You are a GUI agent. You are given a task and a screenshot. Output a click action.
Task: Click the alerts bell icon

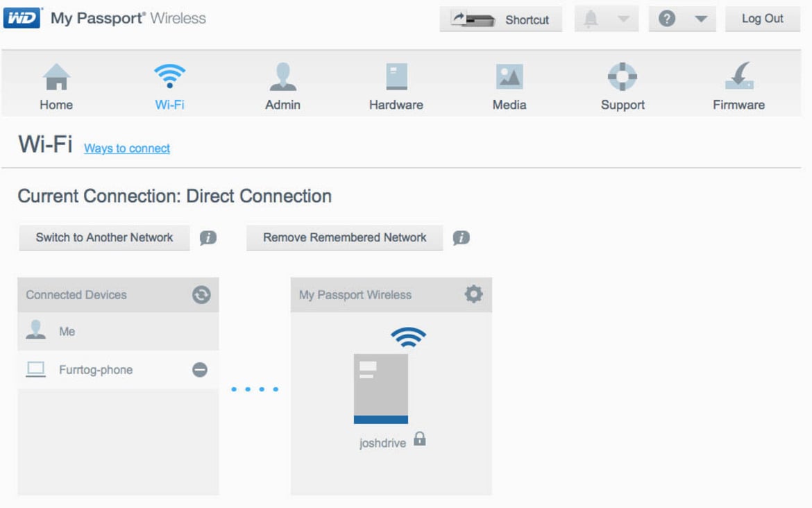click(x=591, y=19)
